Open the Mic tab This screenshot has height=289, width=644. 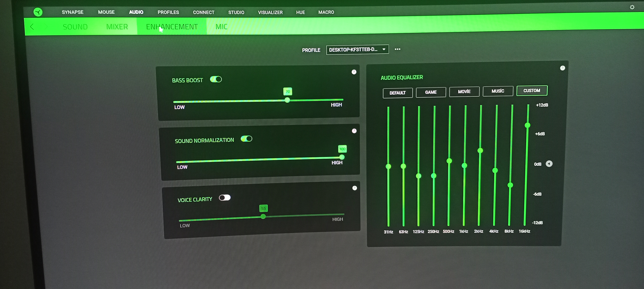(221, 27)
